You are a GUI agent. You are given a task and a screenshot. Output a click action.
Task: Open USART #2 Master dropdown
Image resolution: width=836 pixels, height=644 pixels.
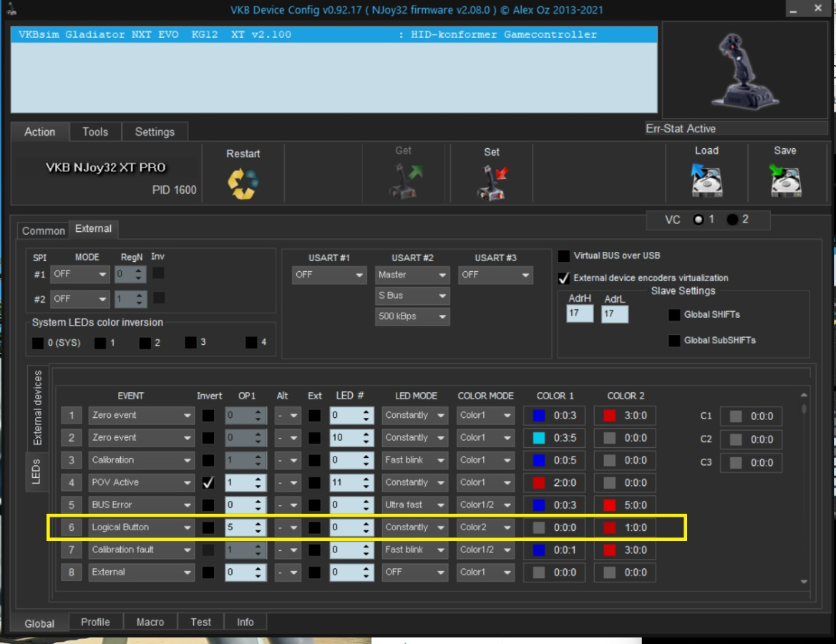coord(412,275)
